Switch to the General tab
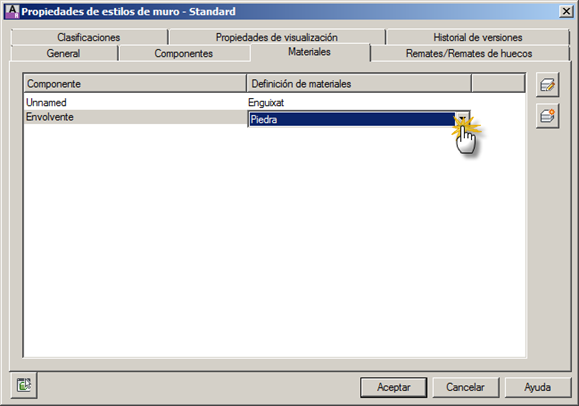Image resolution: width=579 pixels, height=406 pixels. (x=64, y=53)
